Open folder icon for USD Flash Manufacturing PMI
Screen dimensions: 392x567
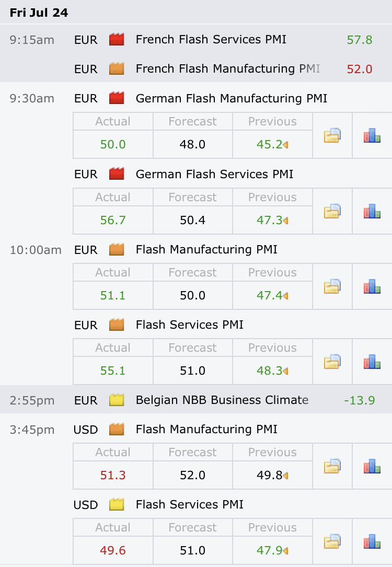pos(332,466)
